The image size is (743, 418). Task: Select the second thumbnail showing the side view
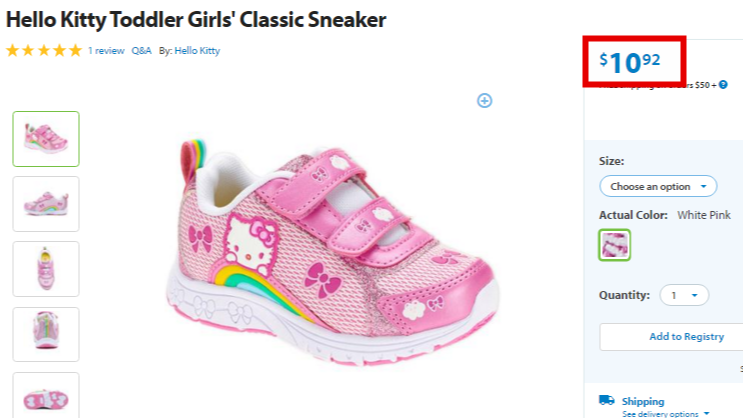[46, 204]
